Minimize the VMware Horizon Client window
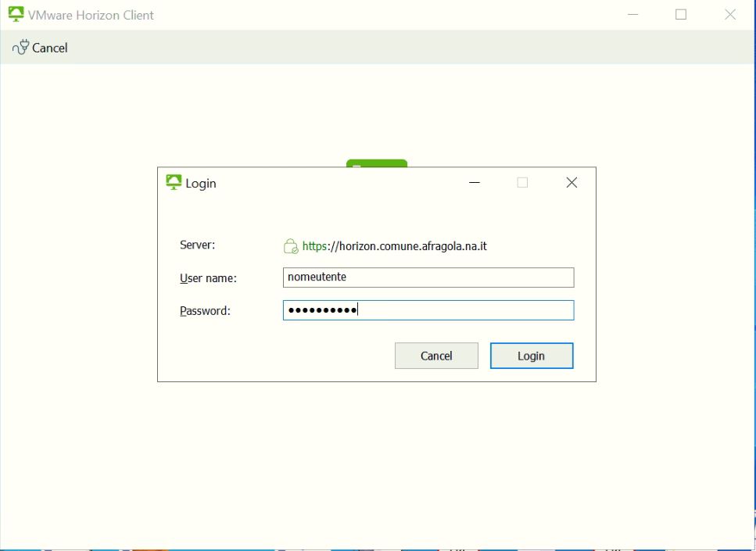 pyautogui.click(x=633, y=15)
